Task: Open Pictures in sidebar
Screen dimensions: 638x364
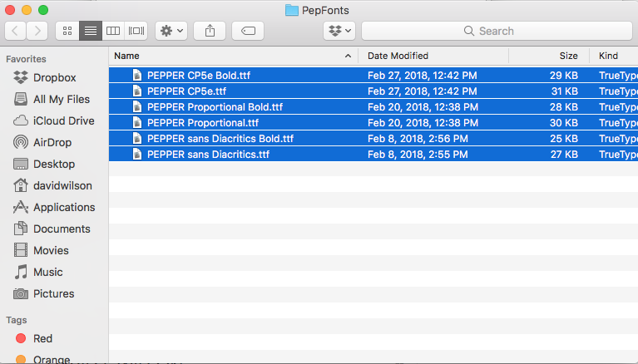Action: tap(54, 293)
